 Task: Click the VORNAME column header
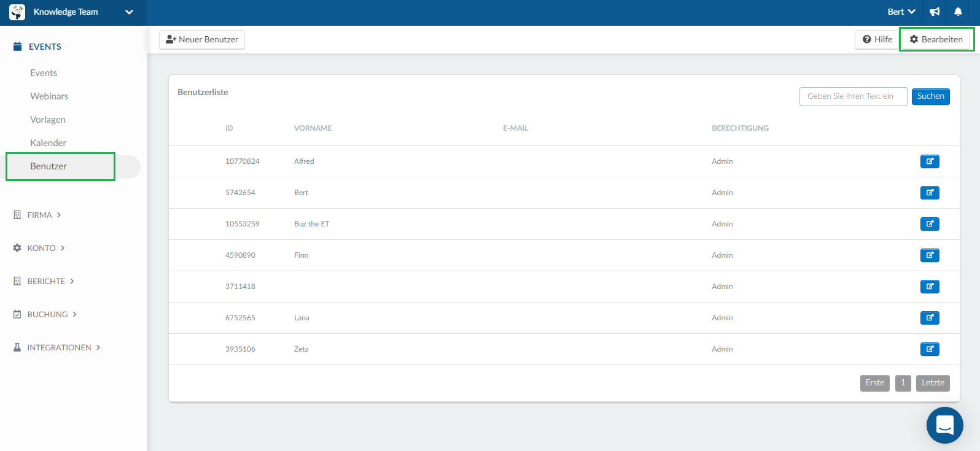tap(313, 128)
